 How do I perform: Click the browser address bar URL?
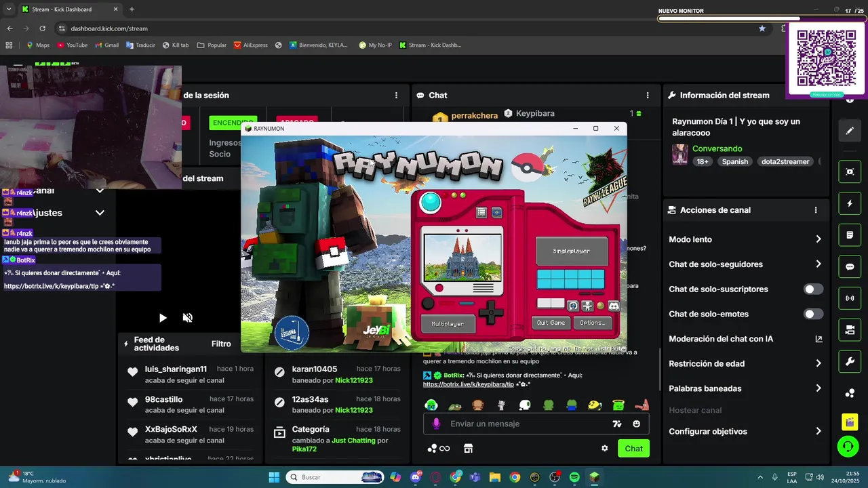[109, 28]
